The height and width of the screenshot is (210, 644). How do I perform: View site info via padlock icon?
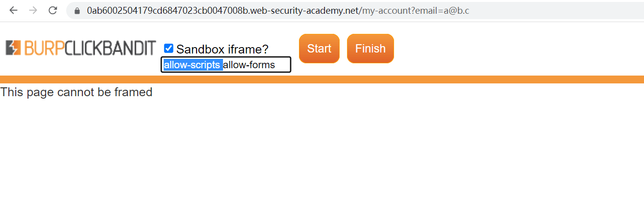click(x=77, y=11)
